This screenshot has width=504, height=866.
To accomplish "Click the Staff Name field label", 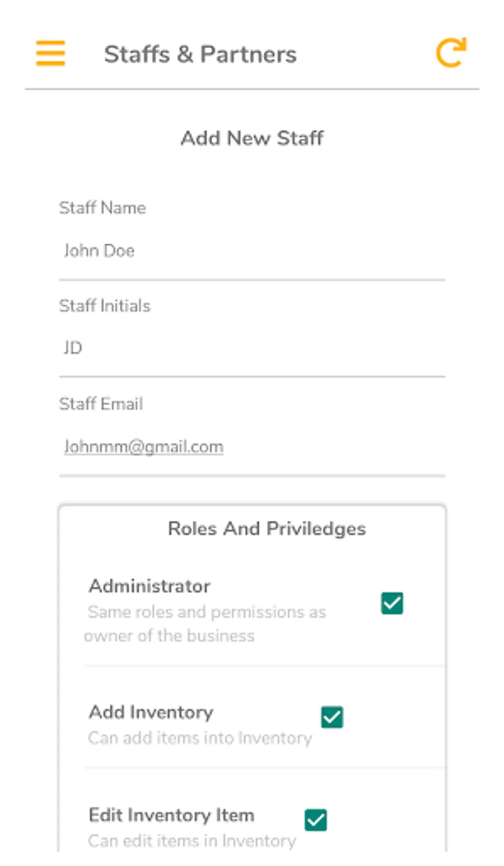I will pos(102,208).
